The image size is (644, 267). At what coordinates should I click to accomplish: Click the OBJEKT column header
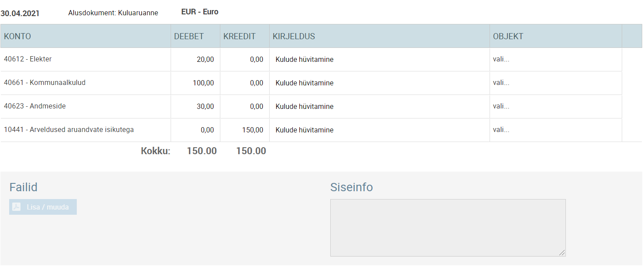[x=508, y=37]
